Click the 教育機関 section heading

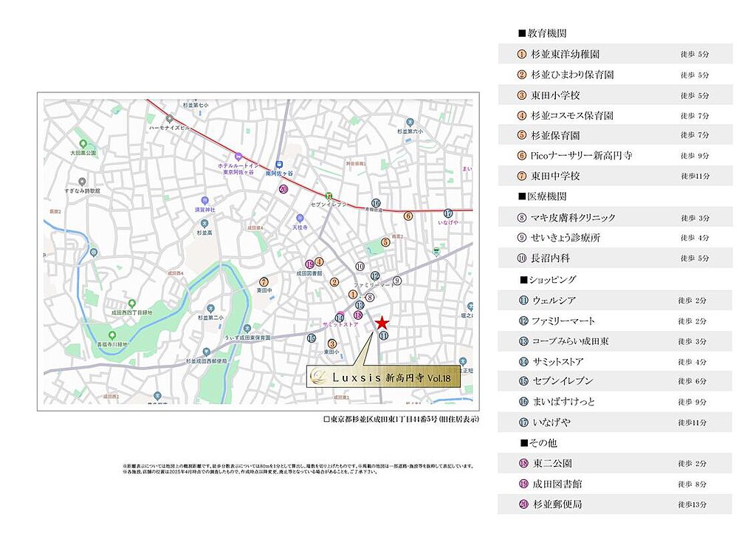tap(543, 33)
